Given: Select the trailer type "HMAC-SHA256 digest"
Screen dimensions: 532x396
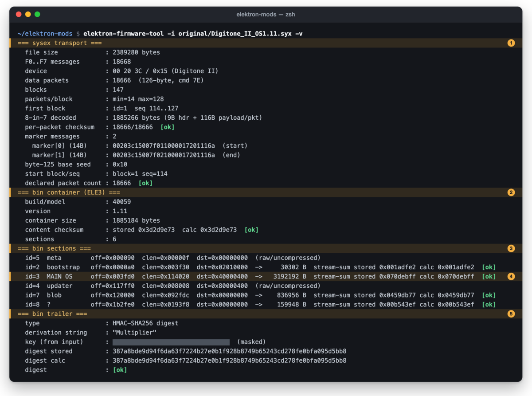Looking at the screenshot, I should 145,323.
